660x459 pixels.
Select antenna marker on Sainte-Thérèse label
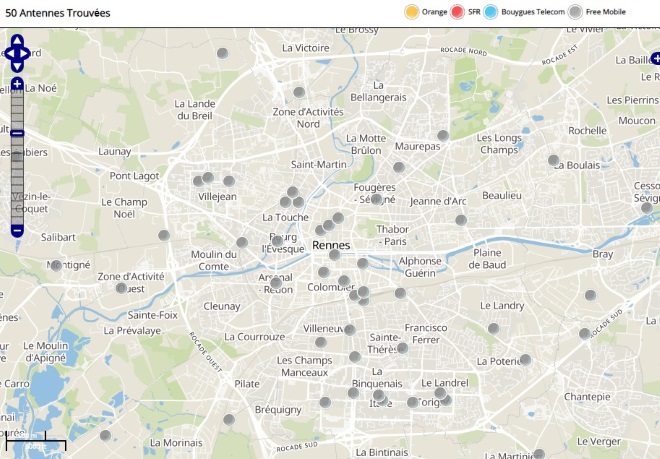pos(402,348)
